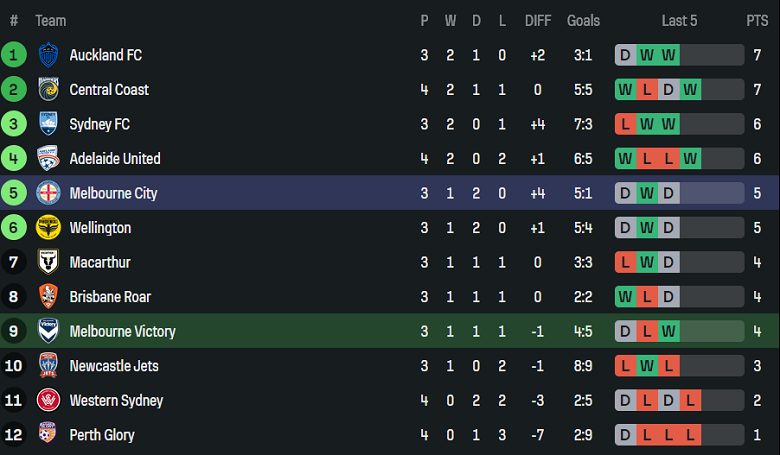Click the Adelaide United club crest

click(x=48, y=159)
